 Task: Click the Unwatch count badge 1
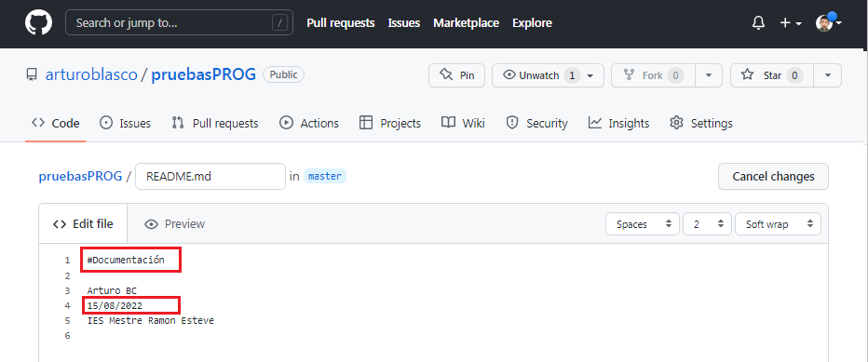point(572,75)
